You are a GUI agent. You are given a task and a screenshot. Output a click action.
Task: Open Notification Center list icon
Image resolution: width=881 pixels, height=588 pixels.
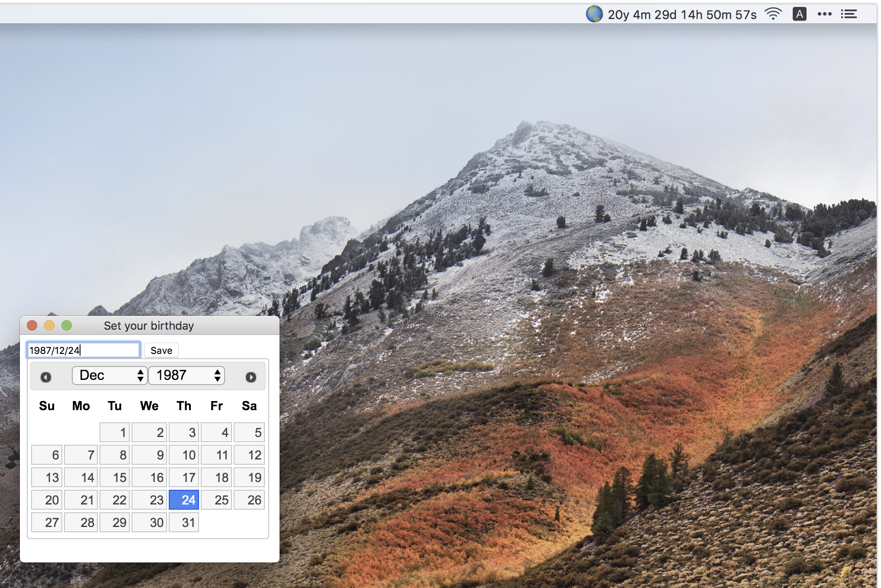(x=849, y=14)
